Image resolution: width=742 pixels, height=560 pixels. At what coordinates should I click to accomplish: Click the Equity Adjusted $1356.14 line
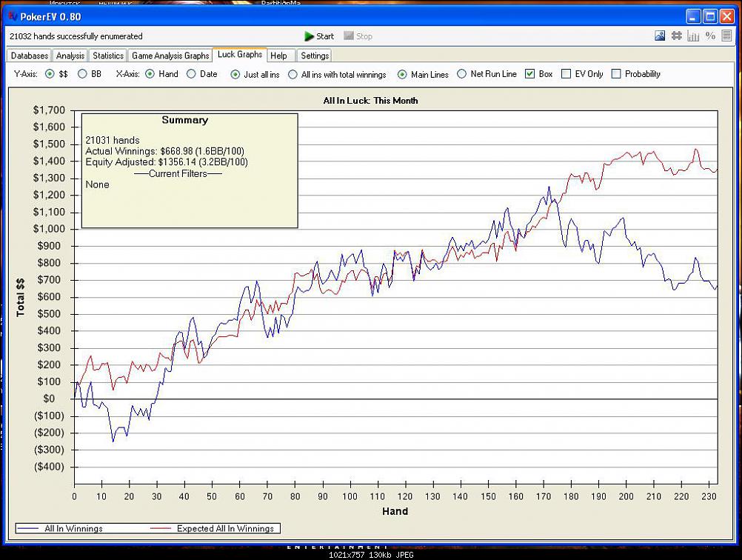click(167, 162)
